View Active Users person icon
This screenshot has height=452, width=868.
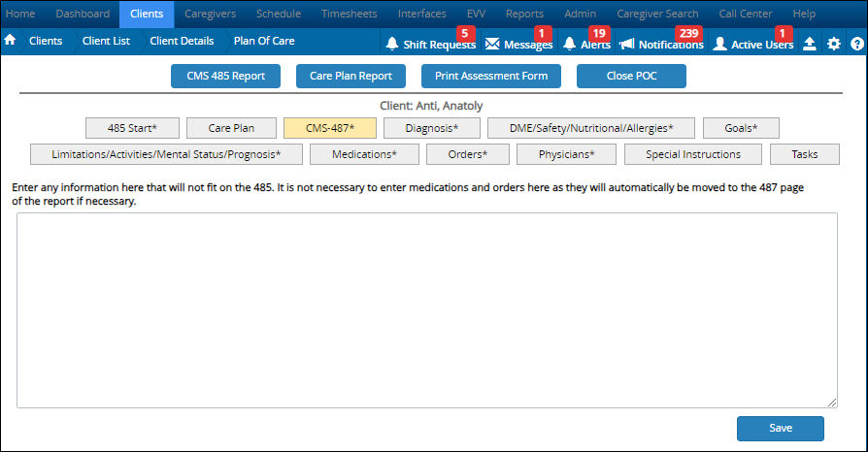(x=719, y=45)
